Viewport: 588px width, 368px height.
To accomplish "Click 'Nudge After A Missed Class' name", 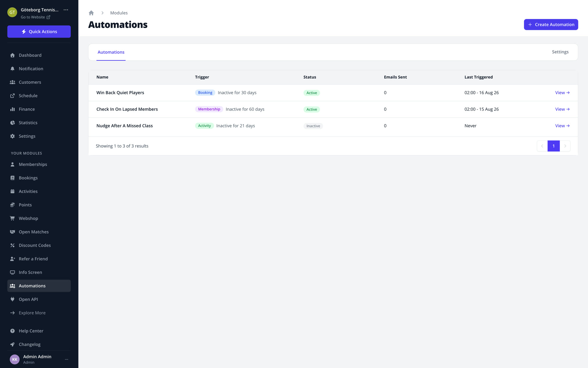I will point(125,126).
